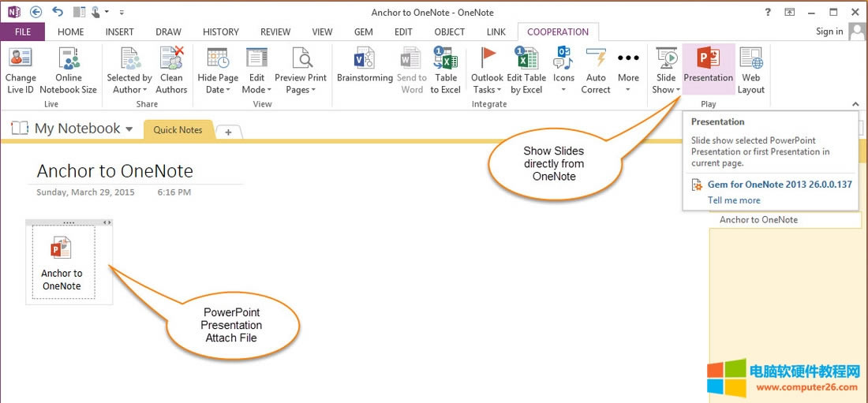
Task: Expand the Hide Page Date dropdown
Action: 218,84
